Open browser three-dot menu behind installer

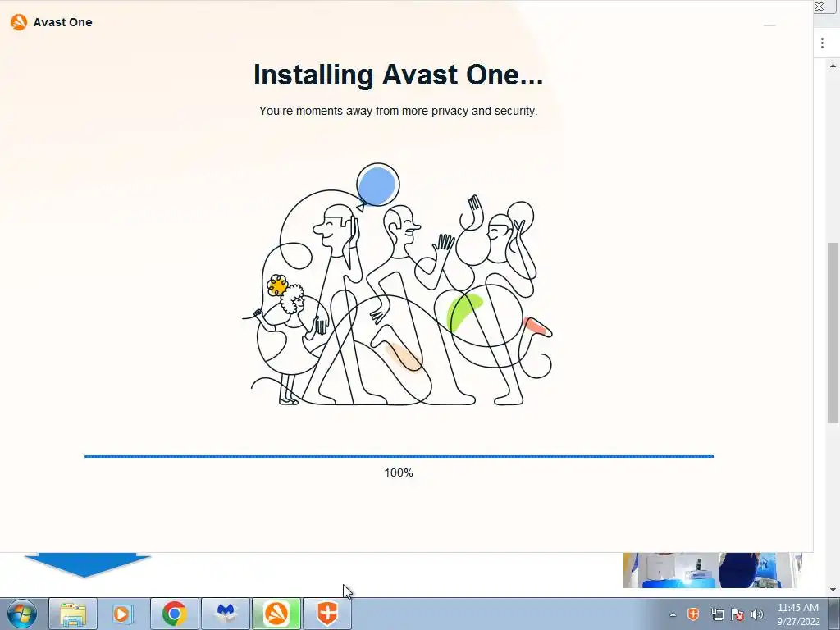click(x=822, y=43)
